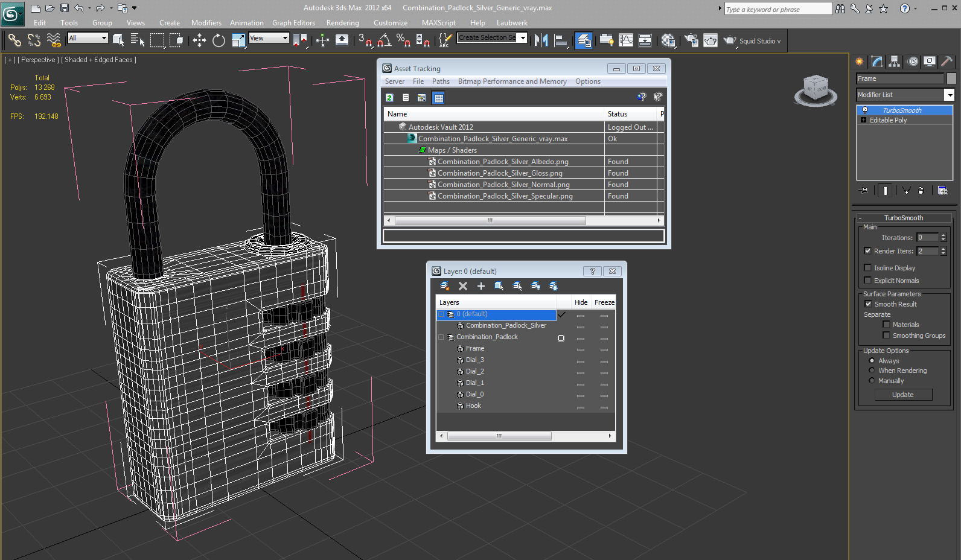Toggle the 3D Snaps button
The width and height of the screenshot is (961, 560).
[x=365, y=40]
